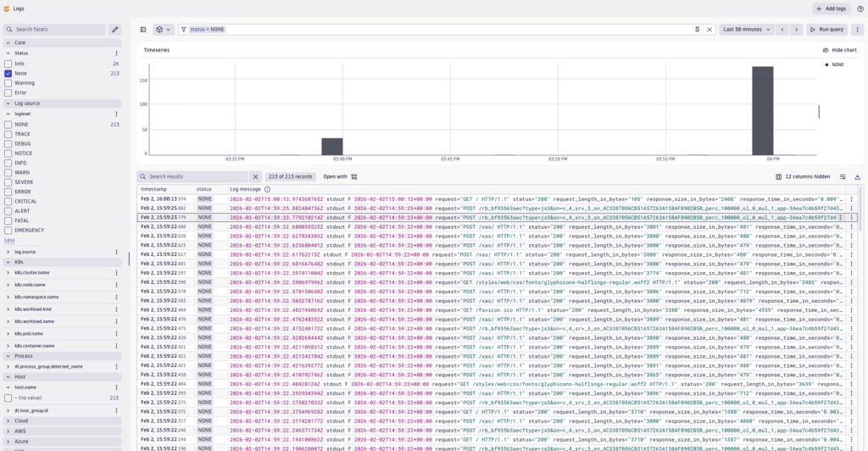
Task: Click the timestamp column header
Action: tap(153, 189)
